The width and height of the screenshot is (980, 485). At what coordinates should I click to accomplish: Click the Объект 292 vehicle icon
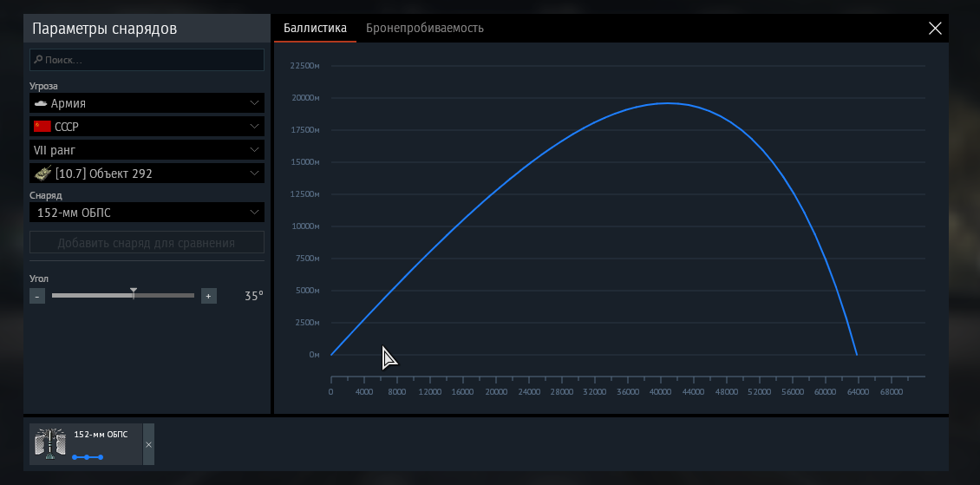click(42, 174)
